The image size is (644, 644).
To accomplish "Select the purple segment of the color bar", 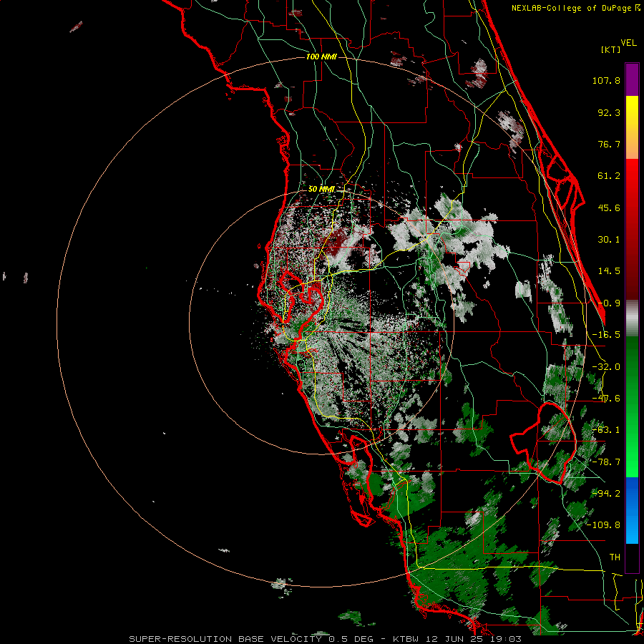I will pyautogui.click(x=632, y=79).
